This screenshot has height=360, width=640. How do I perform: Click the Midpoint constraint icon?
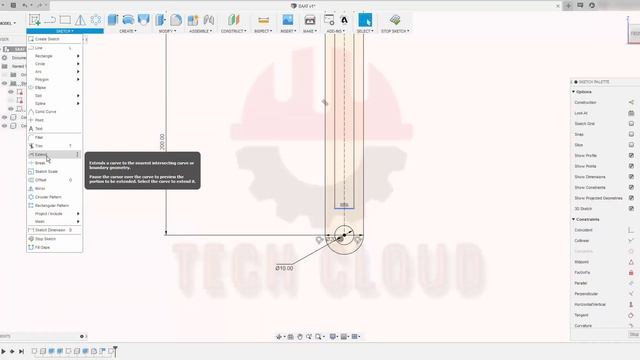631,262
